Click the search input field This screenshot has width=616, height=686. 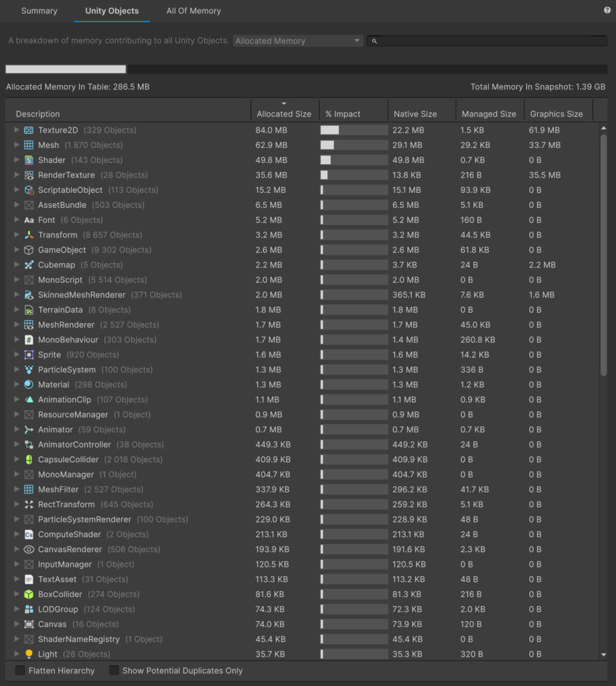[x=487, y=41]
